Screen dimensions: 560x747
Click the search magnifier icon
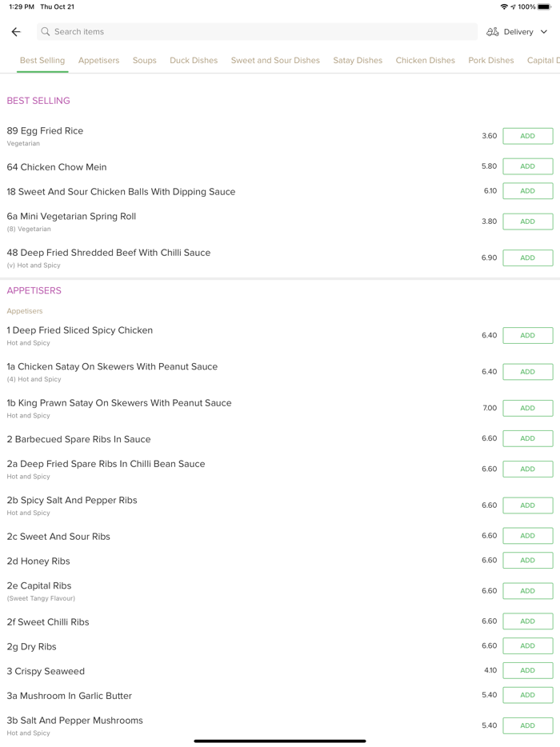(x=46, y=32)
